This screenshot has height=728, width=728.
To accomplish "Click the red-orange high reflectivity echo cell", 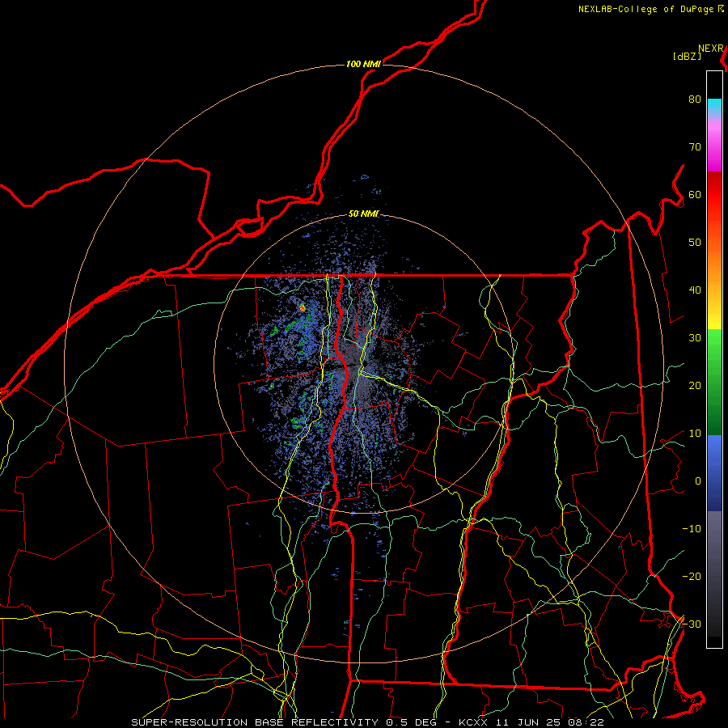I will pyautogui.click(x=303, y=307).
